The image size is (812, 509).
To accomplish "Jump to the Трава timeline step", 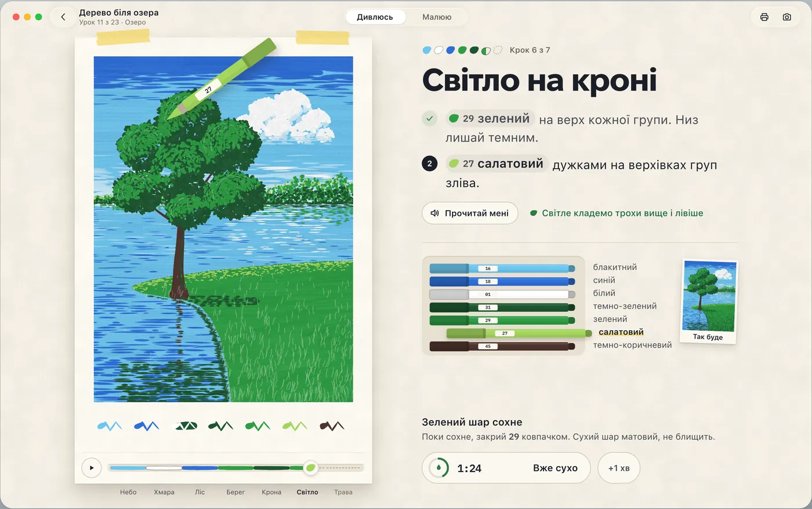I will pyautogui.click(x=343, y=492).
